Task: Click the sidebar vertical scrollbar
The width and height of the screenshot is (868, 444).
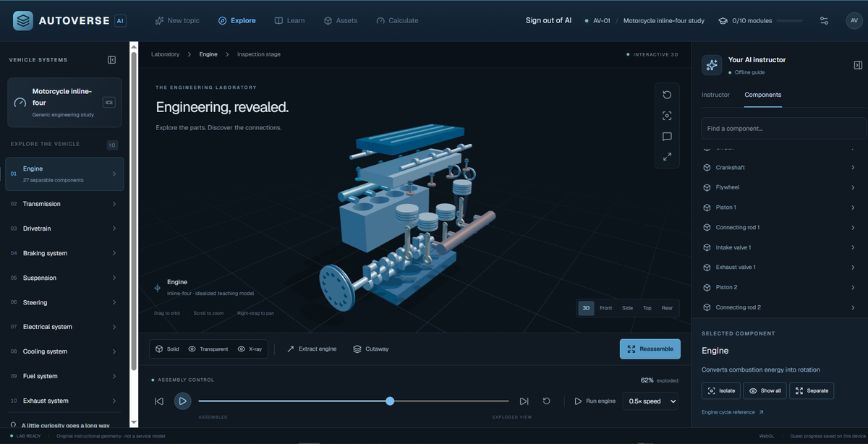Action: tap(134, 210)
